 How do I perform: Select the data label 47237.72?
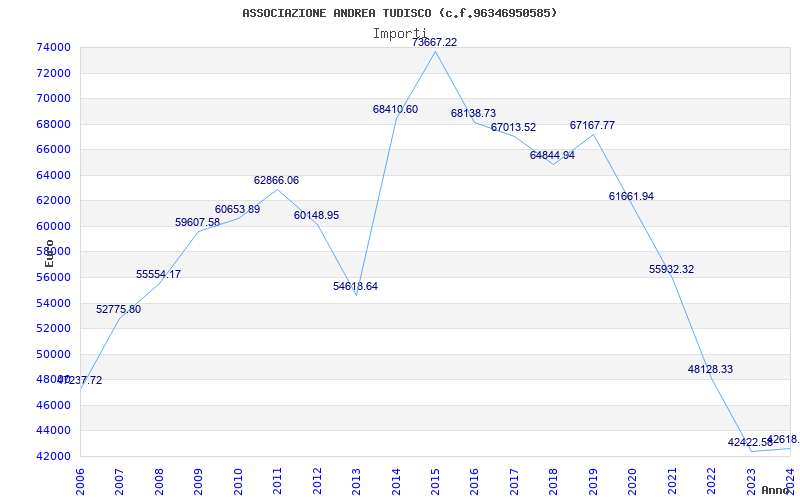click(80, 381)
